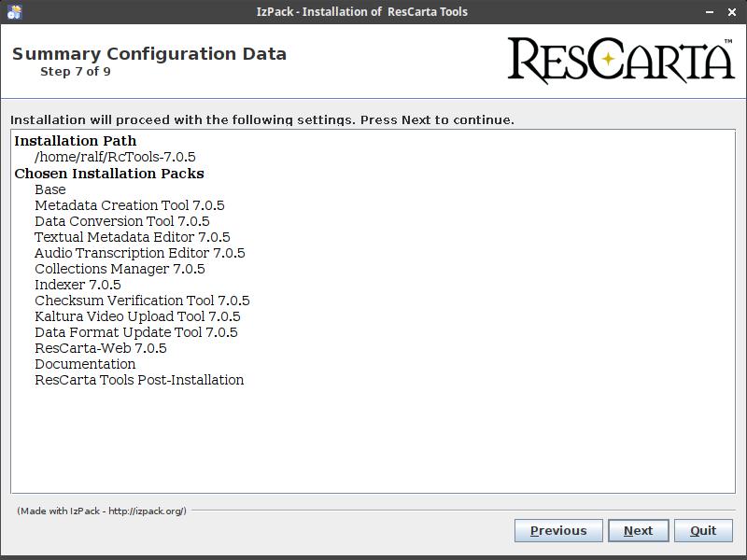Select Data Format Update Tool 7.0.5 entry
747x560 pixels.
click(135, 332)
